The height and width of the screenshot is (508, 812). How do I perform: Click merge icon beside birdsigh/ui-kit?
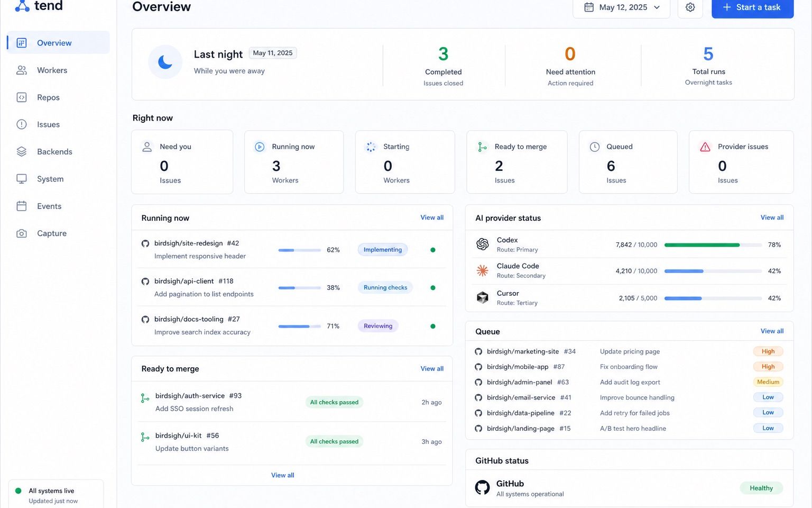145,437
